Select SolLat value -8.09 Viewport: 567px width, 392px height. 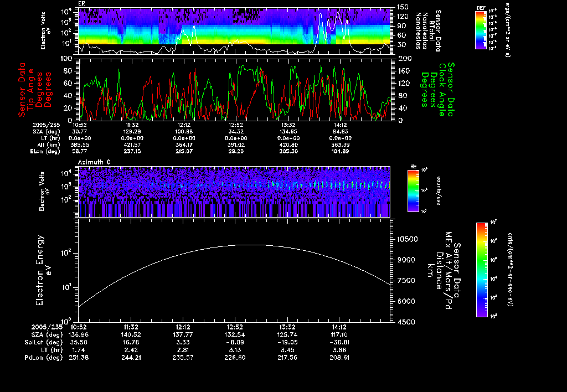[x=235, y=342]
